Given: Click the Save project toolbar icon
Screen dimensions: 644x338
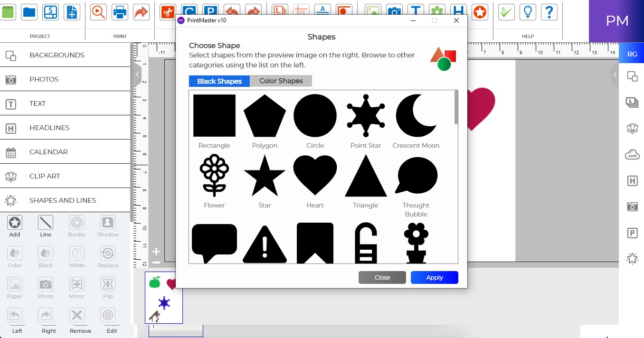Looking at the screenshot, I should 51,12.
